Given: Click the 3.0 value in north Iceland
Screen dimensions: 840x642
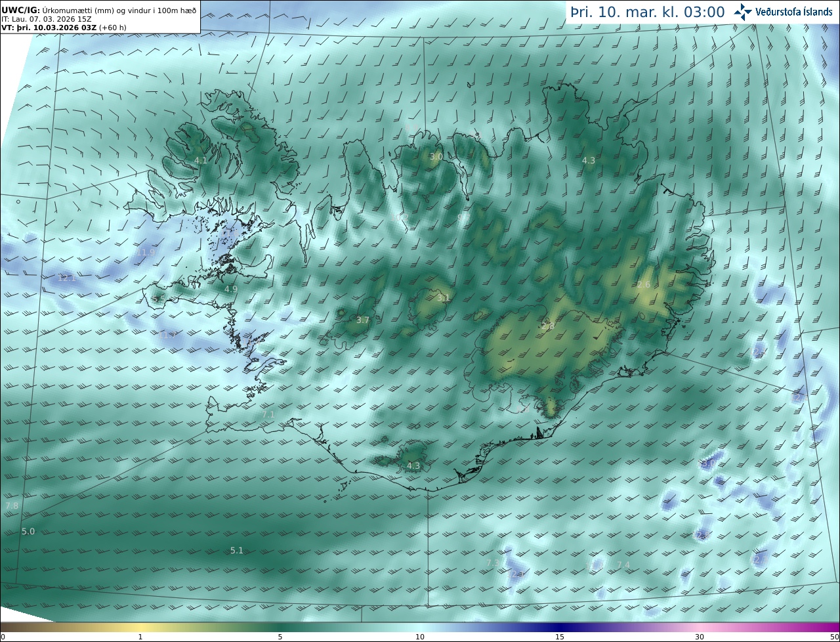Looking at the screenshot, I should pos(436,157).
